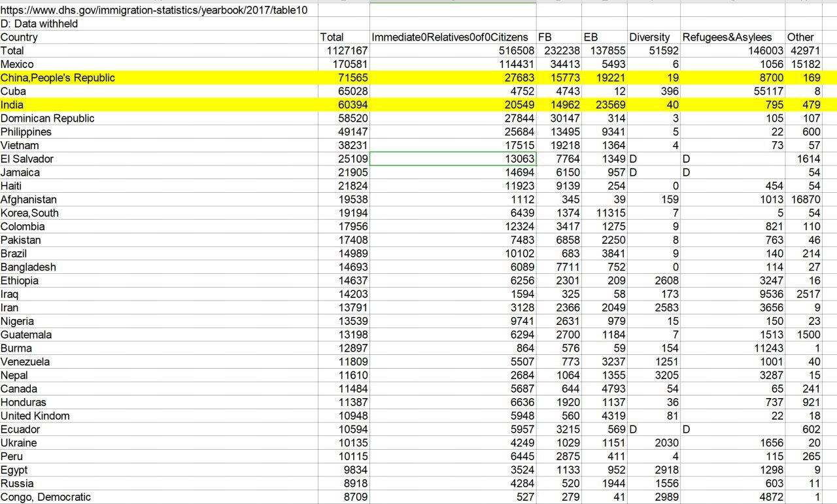Click El Salvador's Diversity 'D' cell
Viewport: 837px width, 504px height.
pos(654,159)
